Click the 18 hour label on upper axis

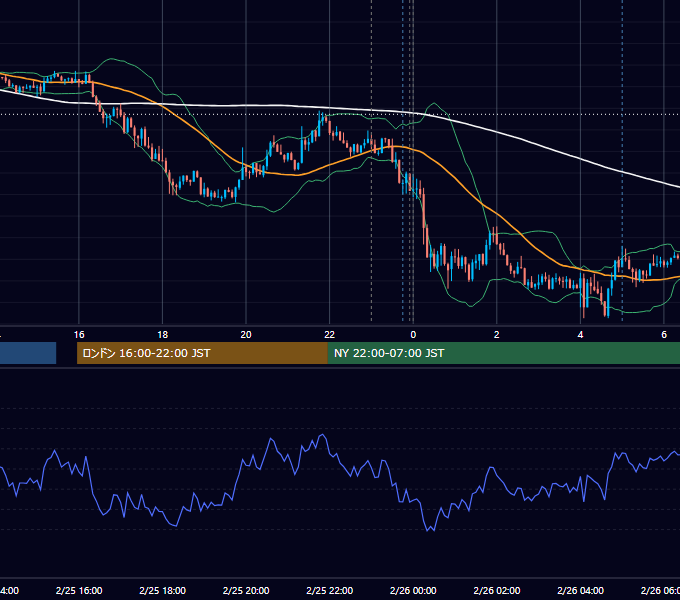coord(162,334)
